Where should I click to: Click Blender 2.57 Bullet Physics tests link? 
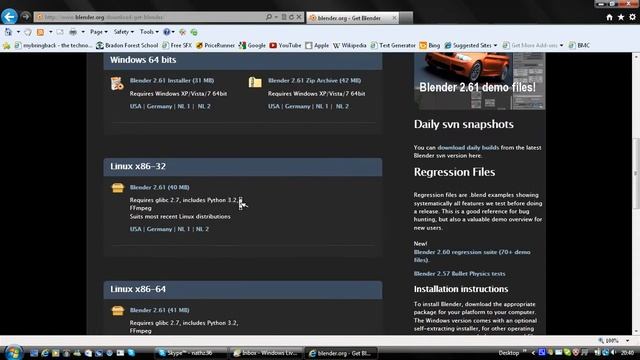tap(459, 274)
